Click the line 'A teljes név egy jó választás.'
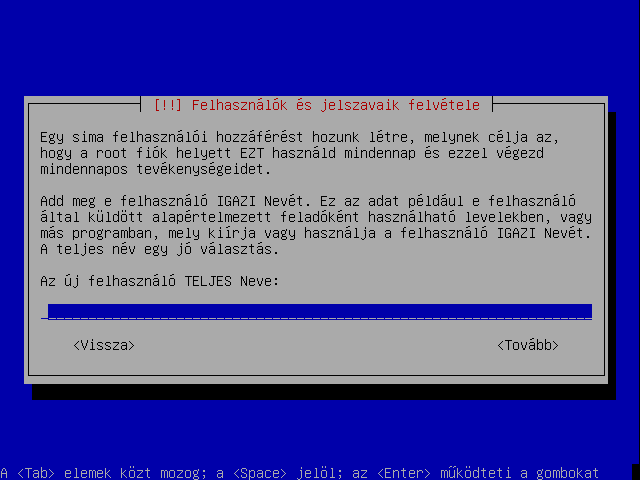This screenshot has width=640, height=480. click(160, 249)
